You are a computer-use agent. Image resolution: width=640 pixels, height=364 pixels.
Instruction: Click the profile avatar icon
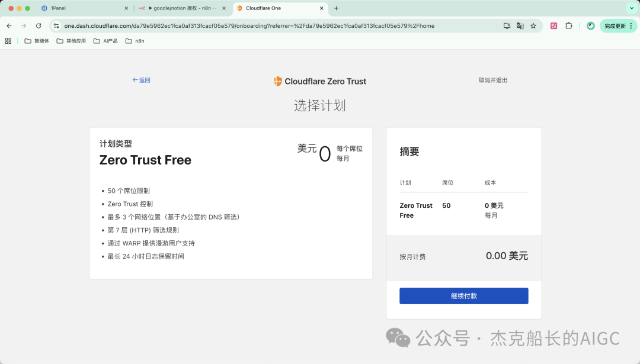(x=591, y=25)
